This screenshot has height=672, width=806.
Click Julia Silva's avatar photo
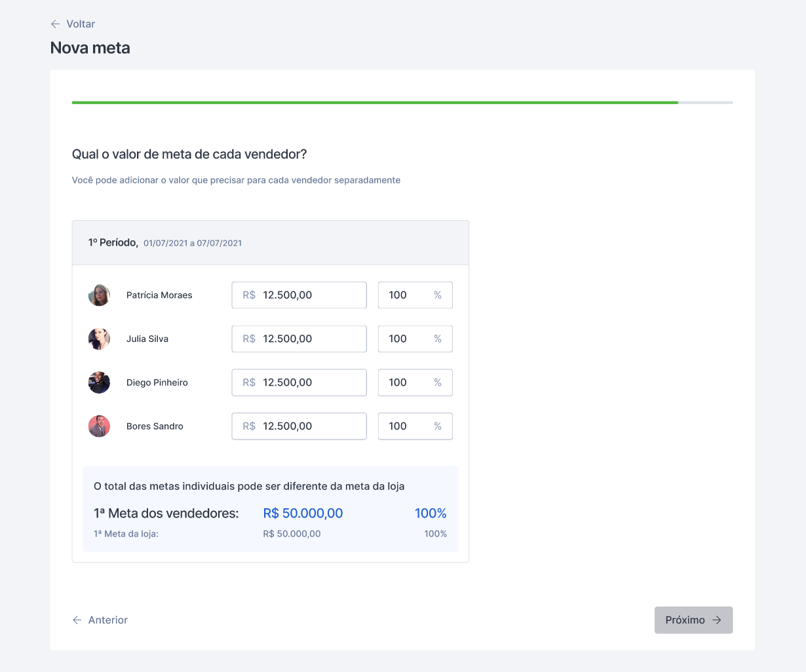99,339
